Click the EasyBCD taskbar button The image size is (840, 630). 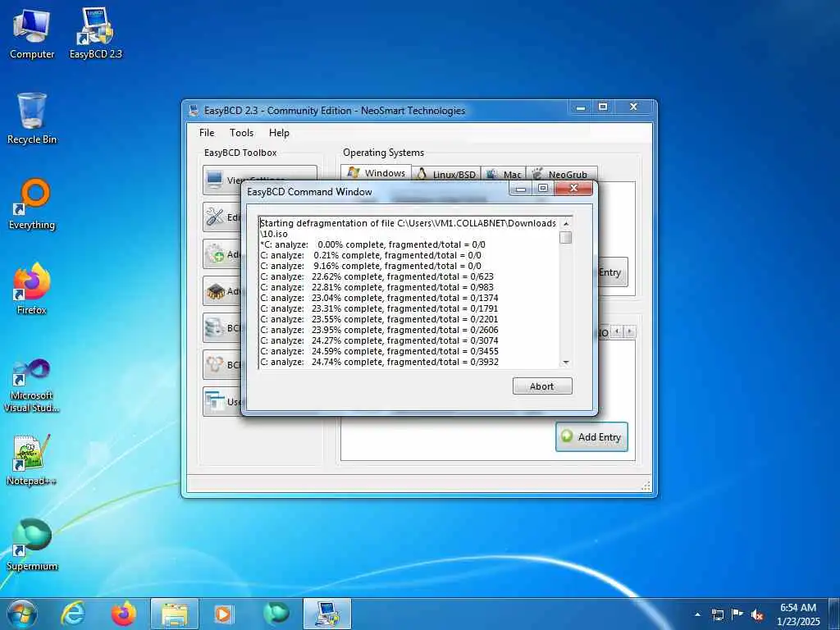pyautogui.click(x=327, y=614)
